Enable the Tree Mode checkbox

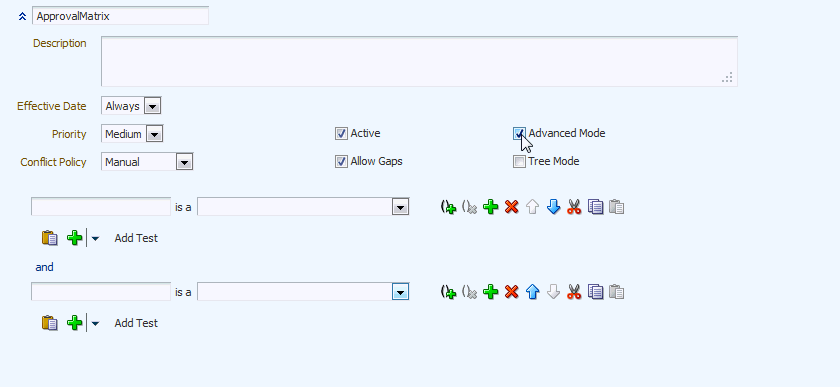coord(519,161)
